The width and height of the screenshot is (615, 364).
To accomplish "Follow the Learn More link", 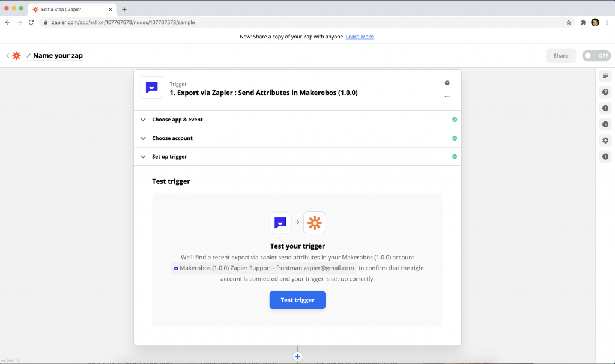I will [360, 37].
